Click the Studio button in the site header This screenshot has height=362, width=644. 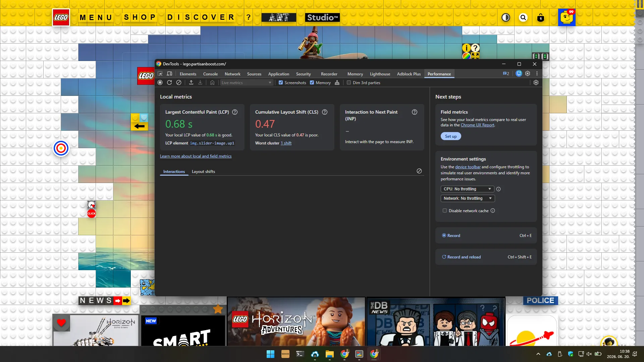(322, 17)
